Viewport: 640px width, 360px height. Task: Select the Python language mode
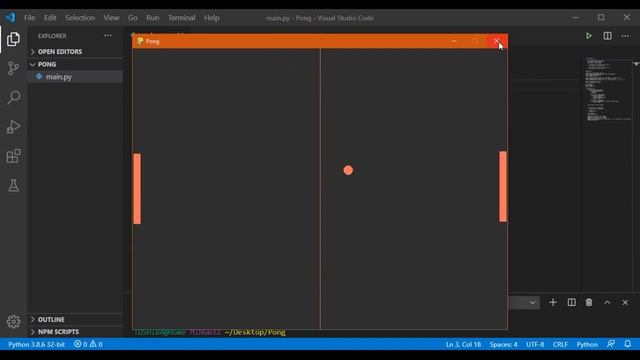pos(587,344)
